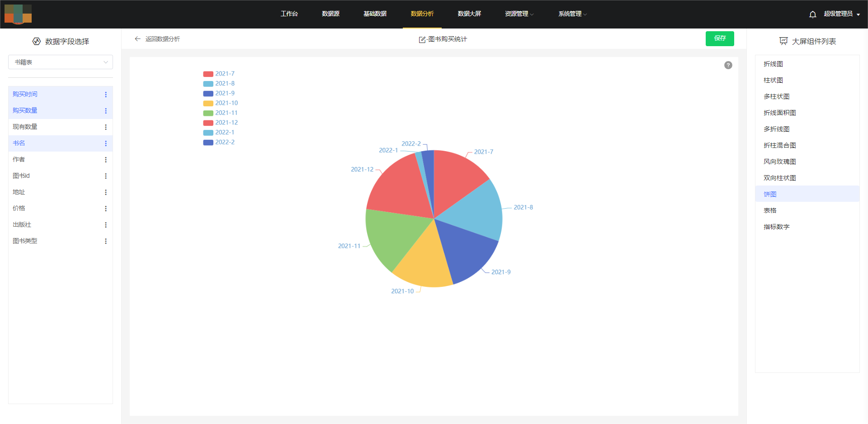Screen dimensions: 868x424
Task: Select the 现有数量 field
Action: click(x=61, y=127)
